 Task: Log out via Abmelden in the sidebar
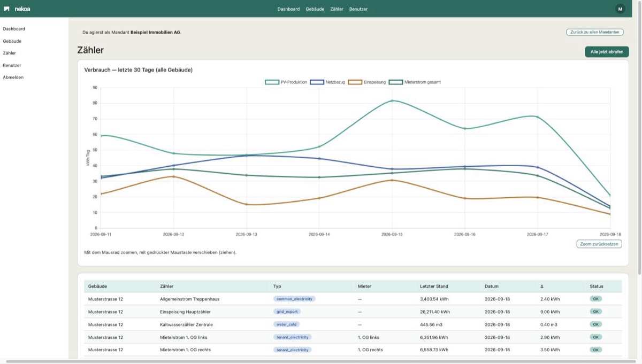(x=13, y=77)
